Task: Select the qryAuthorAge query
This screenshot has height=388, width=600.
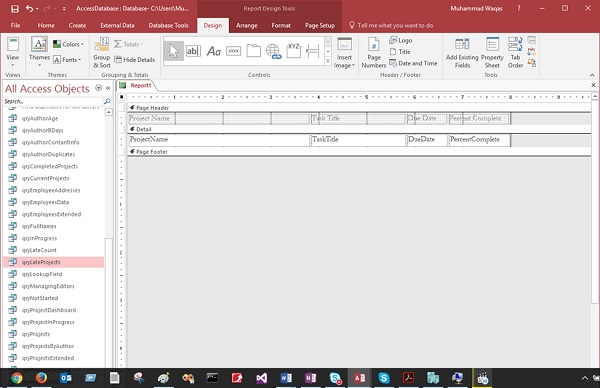Action: tap(54, 118)
